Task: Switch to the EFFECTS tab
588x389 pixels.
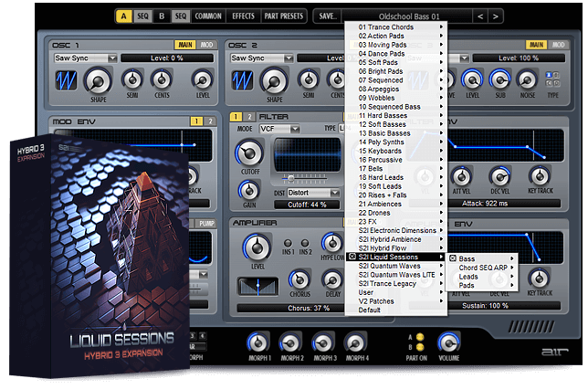Action: tap(243, 16)
